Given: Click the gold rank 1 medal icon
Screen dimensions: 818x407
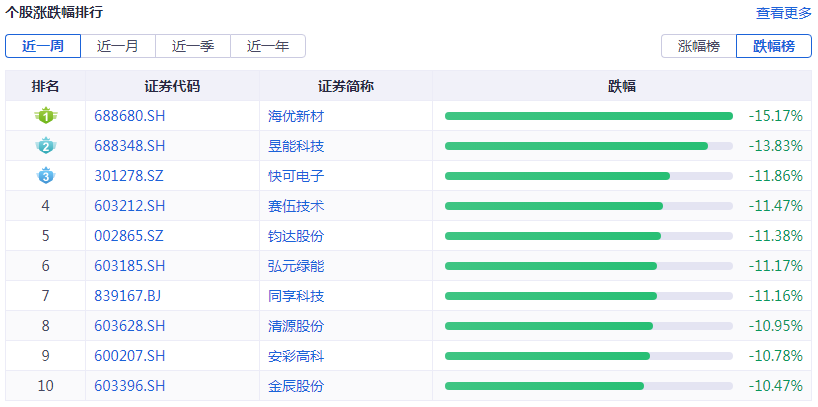Looking at the screenshot, I should click(45, 116).
